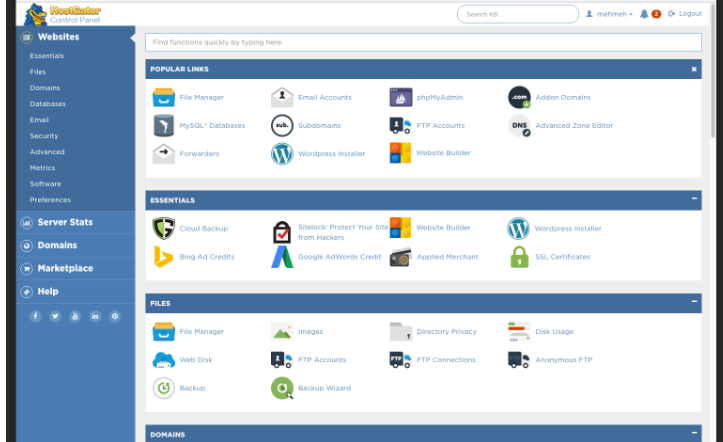Open the Directory Privacy folder icon
This screenshot has width=723, height=442.
click(400, 331)
